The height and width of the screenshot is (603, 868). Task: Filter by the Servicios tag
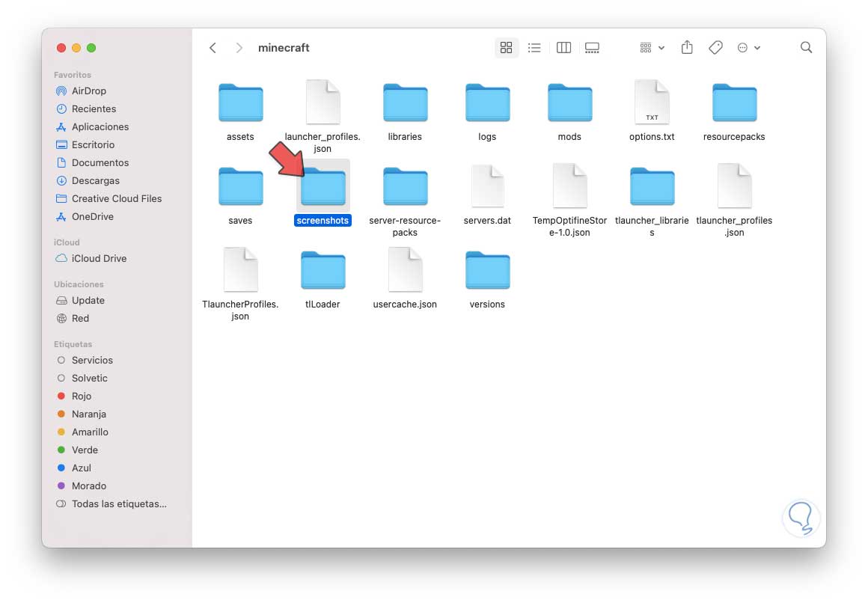point(84,360)
